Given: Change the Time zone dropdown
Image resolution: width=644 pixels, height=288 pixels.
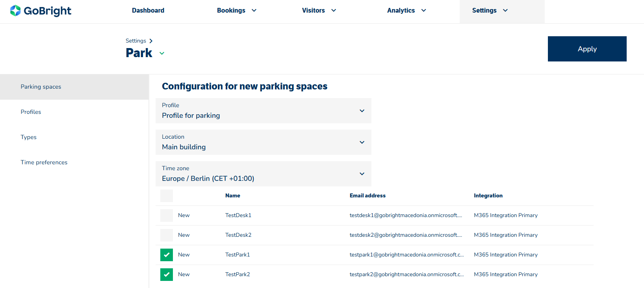Looking at the screenshot, I should [x=263, y=174].
